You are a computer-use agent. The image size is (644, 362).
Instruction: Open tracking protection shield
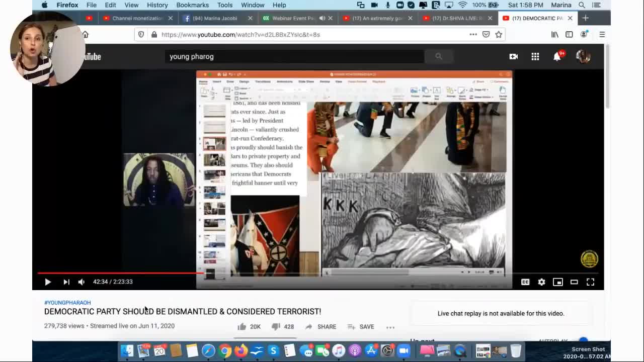coord(141,35)
